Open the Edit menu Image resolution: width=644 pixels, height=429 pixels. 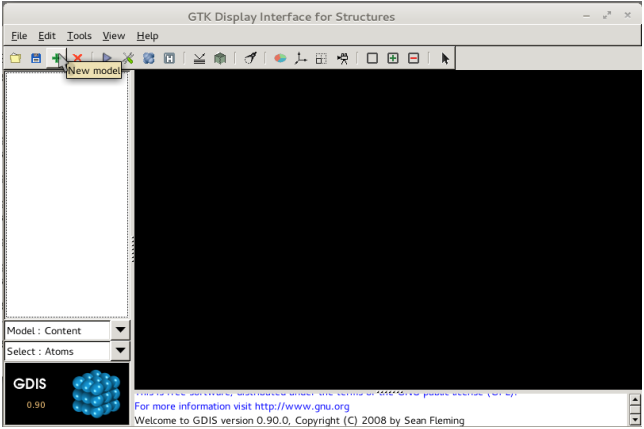[47, 36]
